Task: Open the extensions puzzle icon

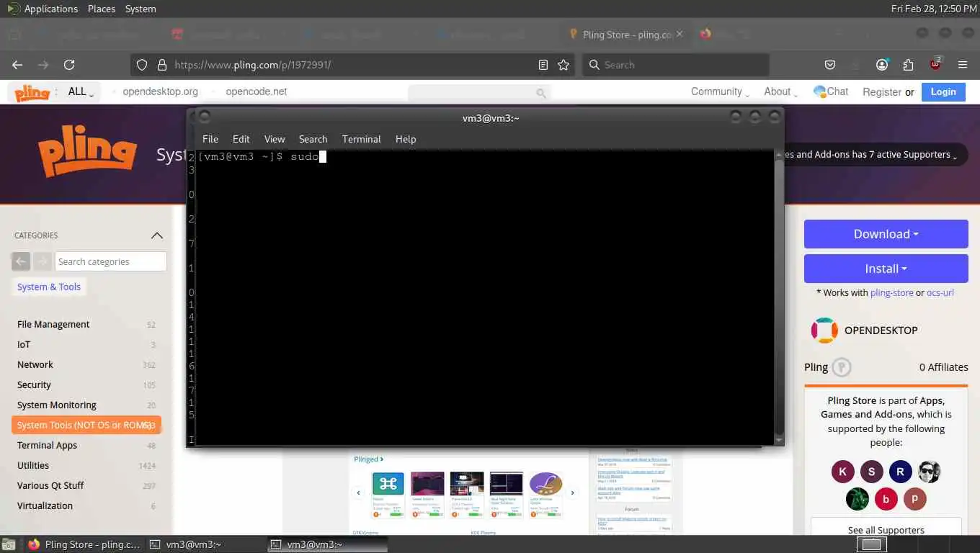Action: (x=908, y=65)
